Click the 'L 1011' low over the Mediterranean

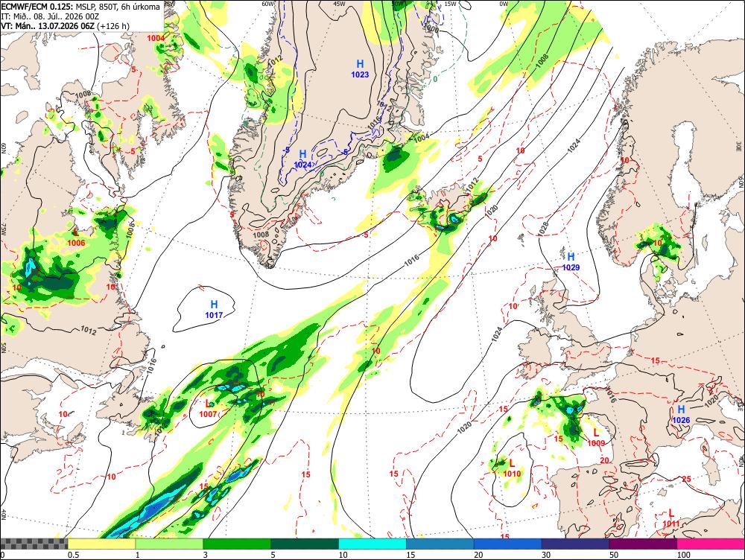[x=671, y=518]
